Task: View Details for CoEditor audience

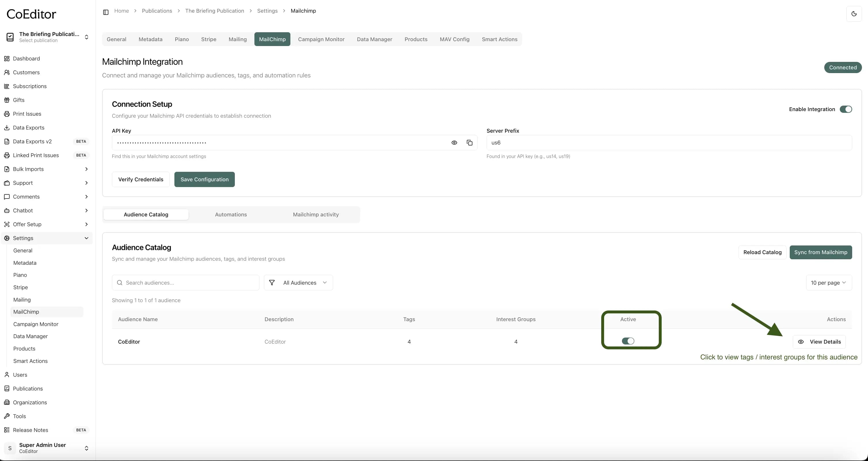Action: click(819, 342)
